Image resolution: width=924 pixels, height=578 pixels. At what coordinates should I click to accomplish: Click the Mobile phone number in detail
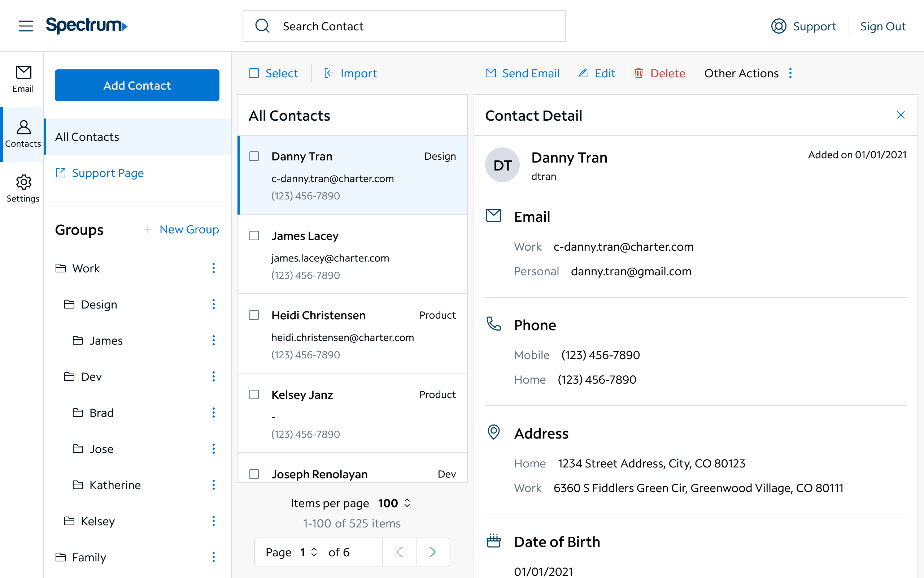click(601, 355)
